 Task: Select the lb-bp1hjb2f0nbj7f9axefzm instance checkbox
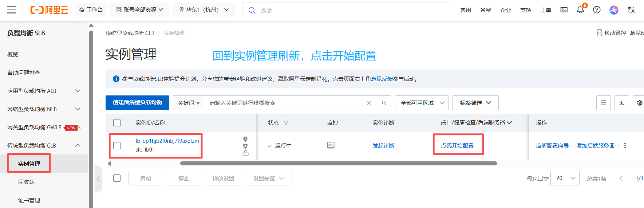(117, 146)
